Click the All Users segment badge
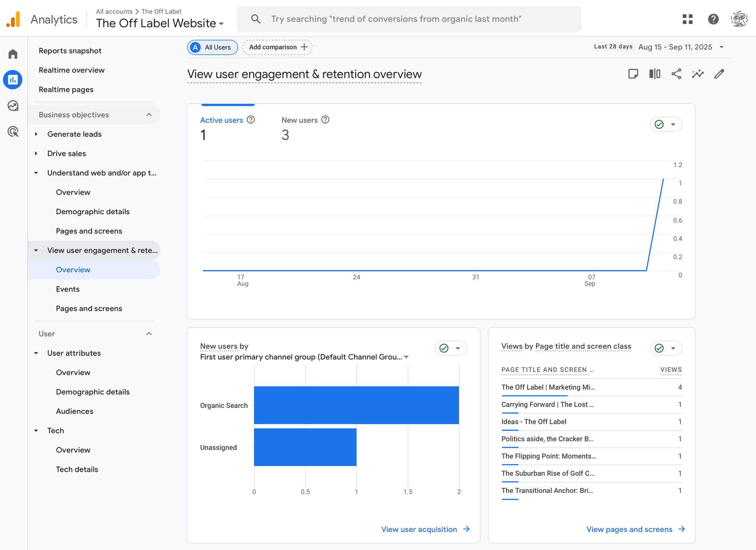This screenshot has width=756, height=550. pyautogui.click(x=212, y=47)
